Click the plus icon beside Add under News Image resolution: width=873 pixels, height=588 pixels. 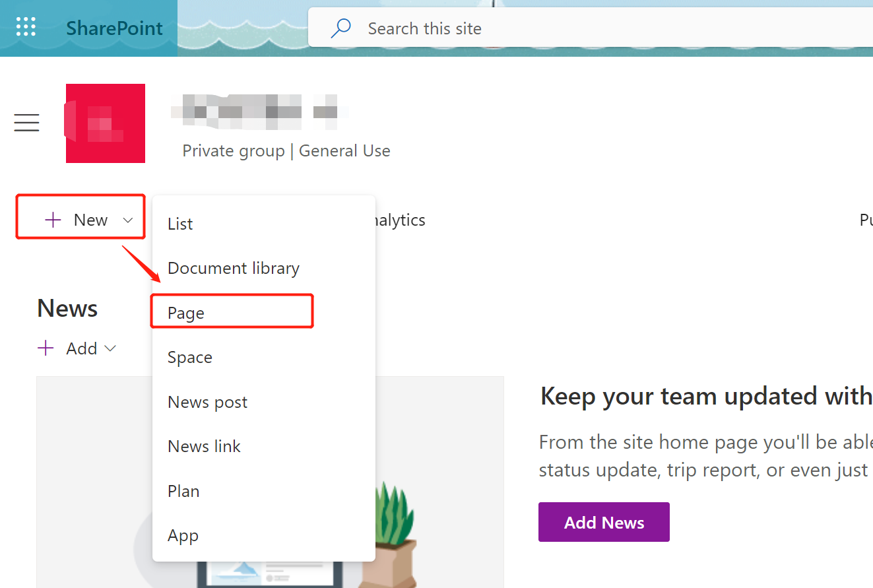pos(44,348)
